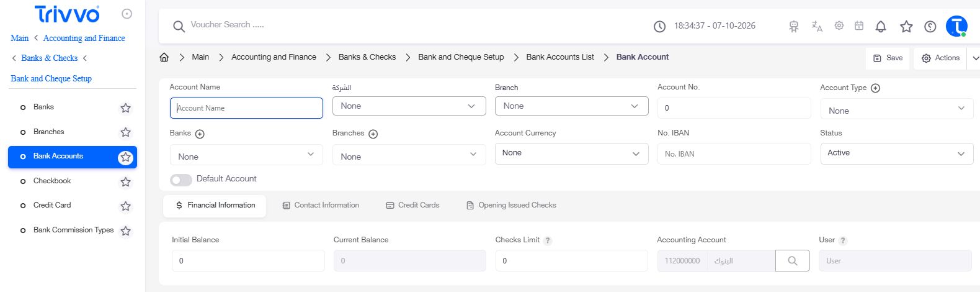Go to Bank and Cheque Setup breadcrumb
Image resolution: width=980 pixels, height=292 pixels.
(x=461, y=57)
